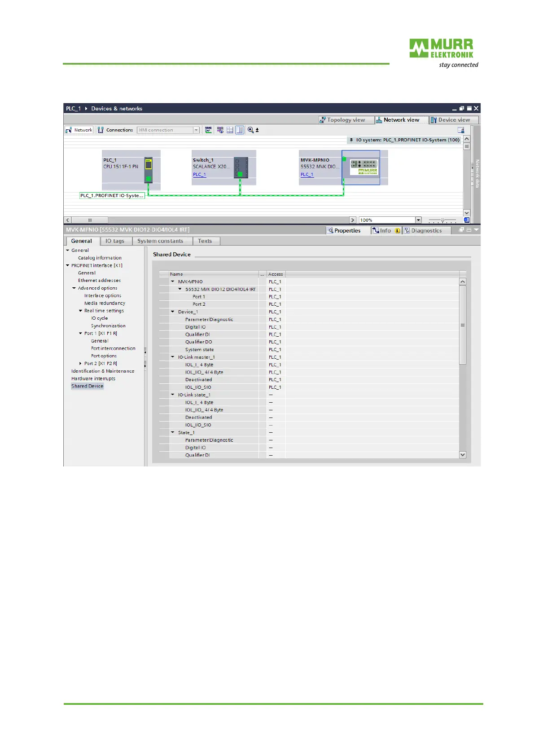Collapse the State_1 row in the table
Image resolution: width=534 pixels, height=756 pixels.
pyautogui.click(x=173, y=433)
